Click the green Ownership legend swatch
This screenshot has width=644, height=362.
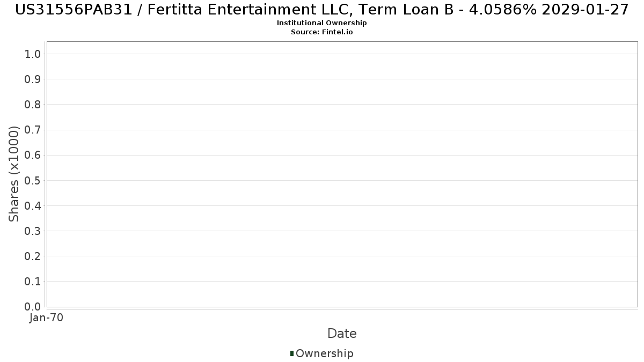[x=292, y=353]
